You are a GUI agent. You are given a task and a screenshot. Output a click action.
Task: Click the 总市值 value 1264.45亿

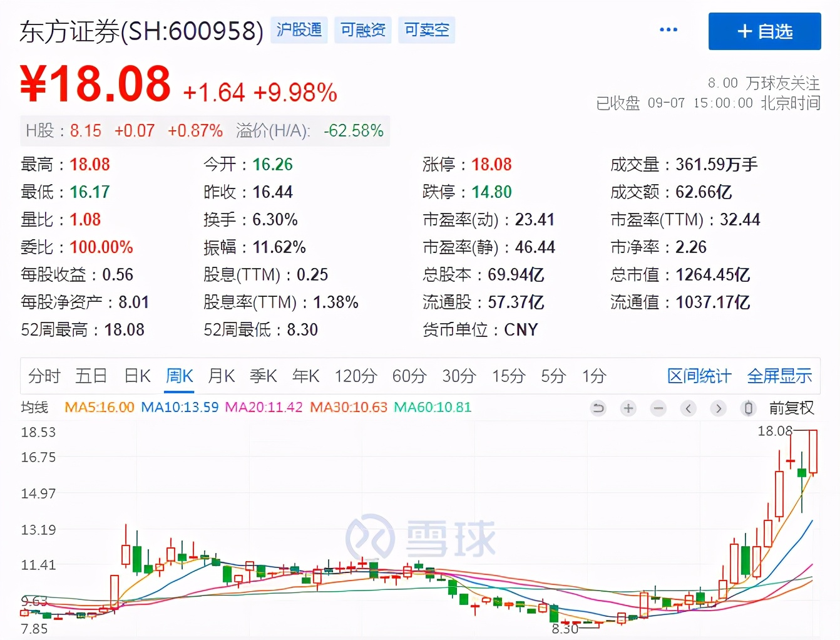(713, 275)
